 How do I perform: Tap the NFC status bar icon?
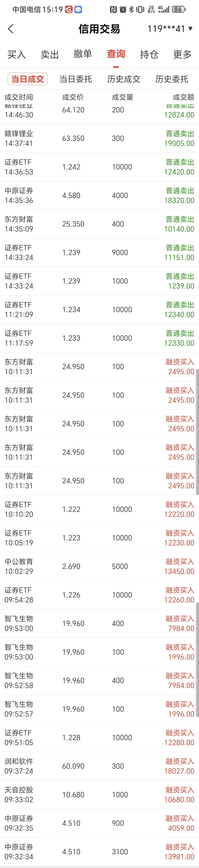[x=113, y=9]
